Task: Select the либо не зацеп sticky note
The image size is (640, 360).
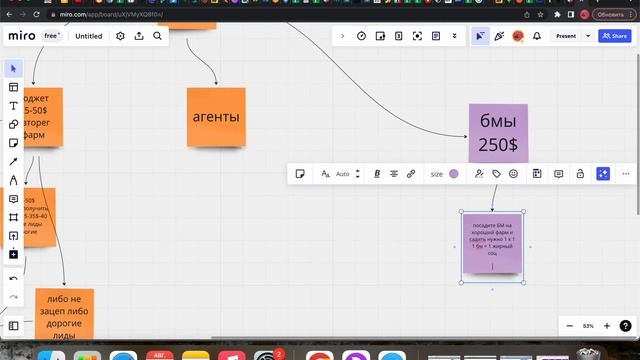Action: coord(64,314)
